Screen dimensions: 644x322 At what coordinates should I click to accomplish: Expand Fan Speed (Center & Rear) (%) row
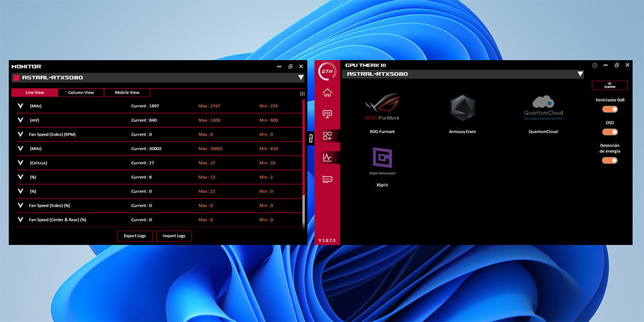click(x=20, y=219)
